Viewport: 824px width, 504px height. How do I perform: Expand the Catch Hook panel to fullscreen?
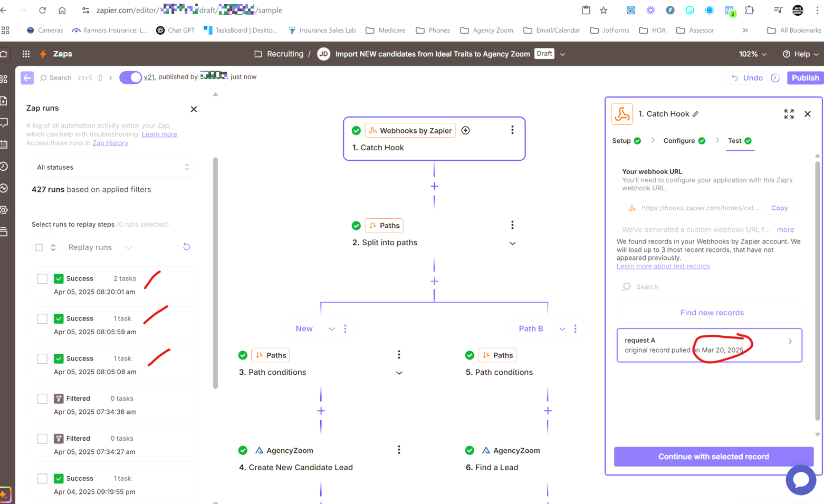pos(789,114)
